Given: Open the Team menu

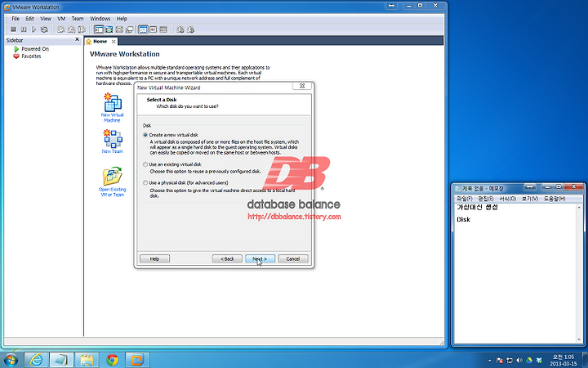Looking at the screenshot, I should pyautogui.click(x=78, y=18).
